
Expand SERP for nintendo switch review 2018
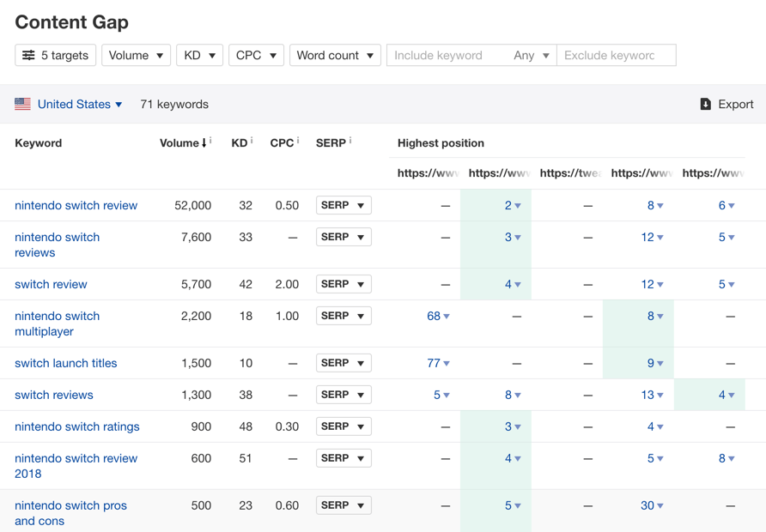pyautogui.click(x=343, y=458)
